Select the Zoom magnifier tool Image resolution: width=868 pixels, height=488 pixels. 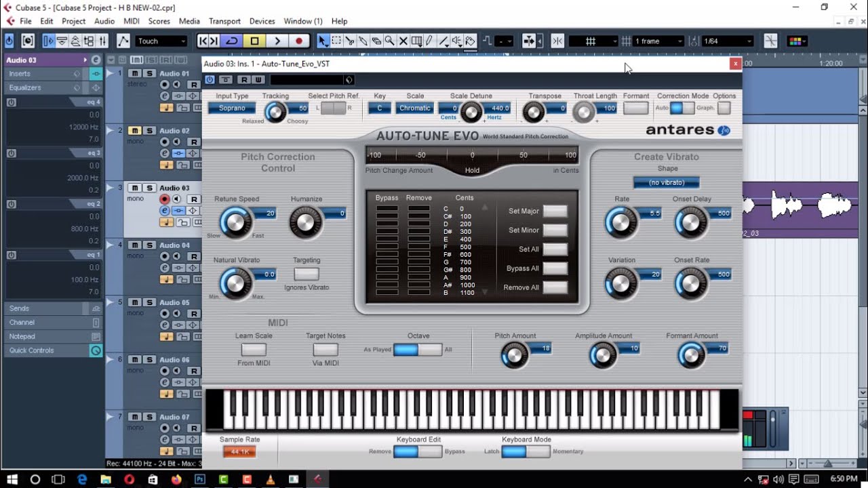390,41
